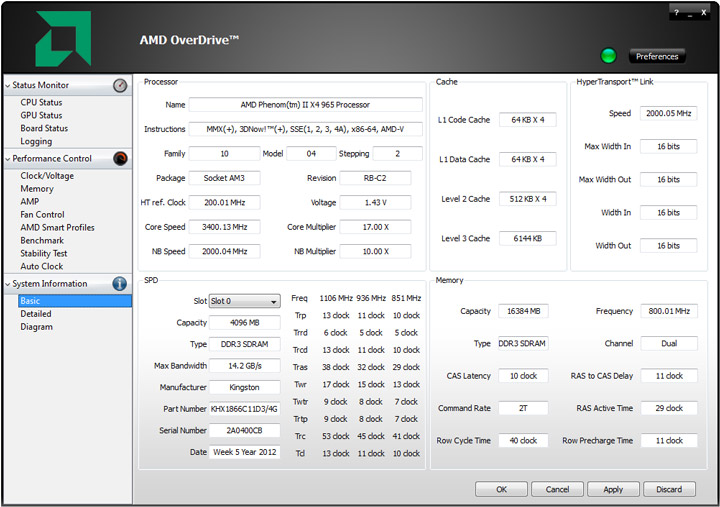The image size is (720, 507).
Task: Click the green status indicator light
Action: pos(608,56)
